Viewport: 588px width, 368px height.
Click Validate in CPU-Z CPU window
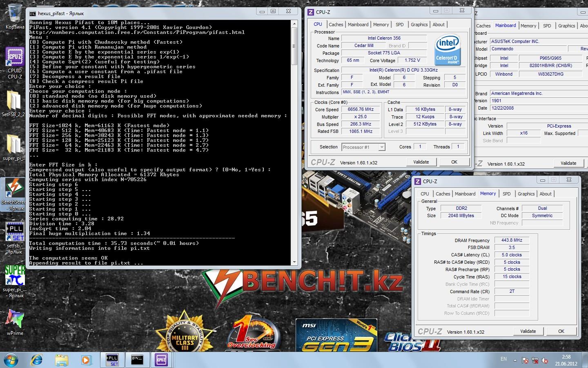point(421,162)
